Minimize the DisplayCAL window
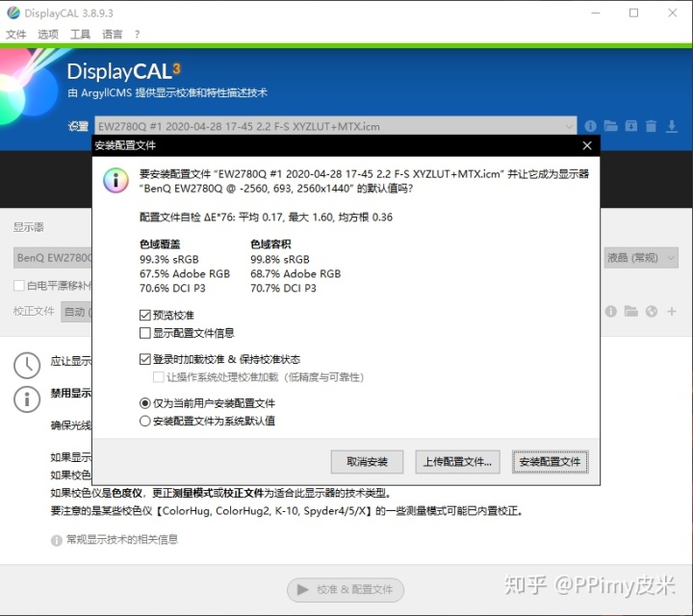 [x=596, y=13]
